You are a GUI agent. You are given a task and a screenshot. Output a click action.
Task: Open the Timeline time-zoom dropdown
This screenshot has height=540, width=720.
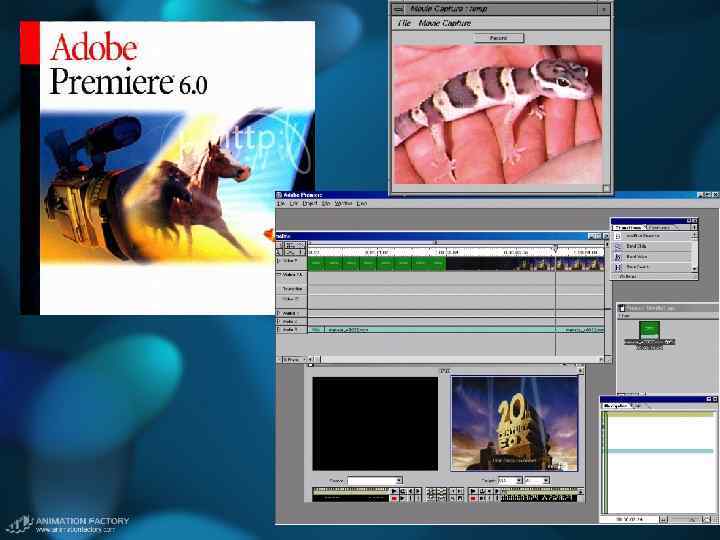(x=292, y=359)
